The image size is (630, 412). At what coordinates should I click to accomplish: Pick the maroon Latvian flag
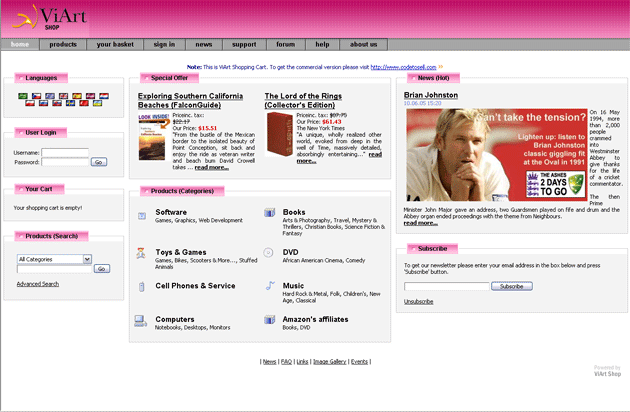coord(90,96)
